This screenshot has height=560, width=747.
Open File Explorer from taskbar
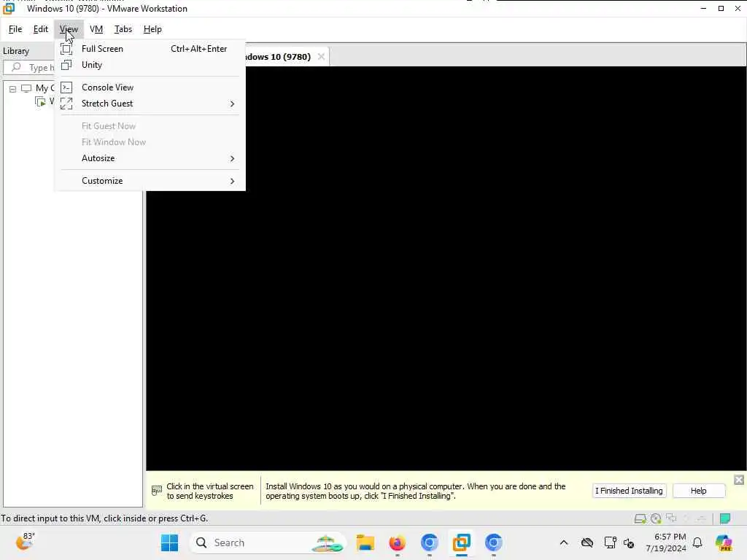365,542
